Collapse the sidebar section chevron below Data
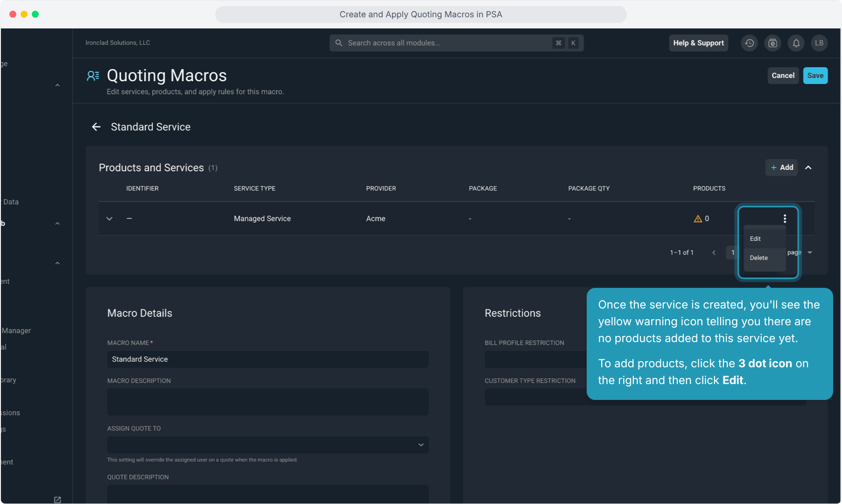 click(57, 224)
